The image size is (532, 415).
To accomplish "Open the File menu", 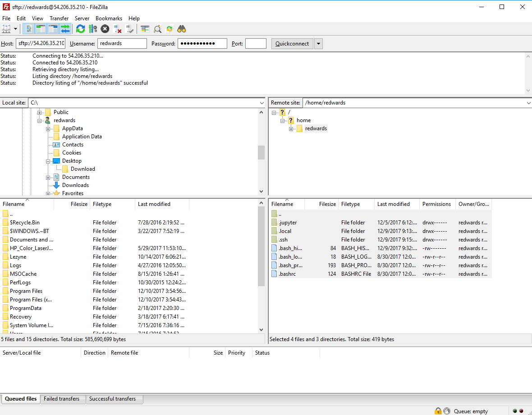I will click(x=6, y=18).
